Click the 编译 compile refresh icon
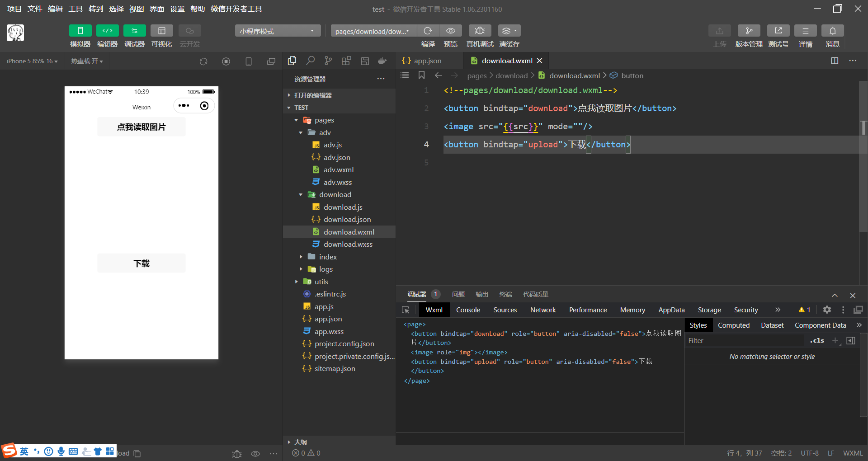 click(x=428, y=30)
